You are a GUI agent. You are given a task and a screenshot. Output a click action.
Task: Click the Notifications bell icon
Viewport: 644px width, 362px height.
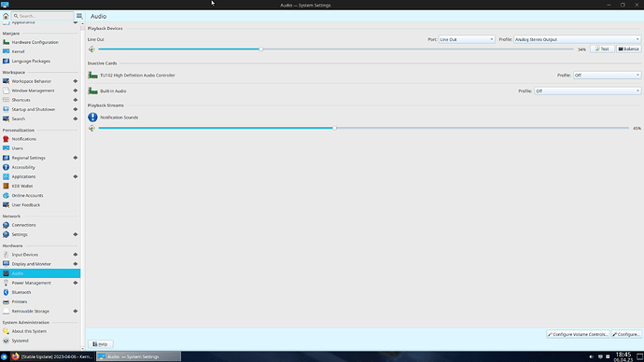pos(6,139)
